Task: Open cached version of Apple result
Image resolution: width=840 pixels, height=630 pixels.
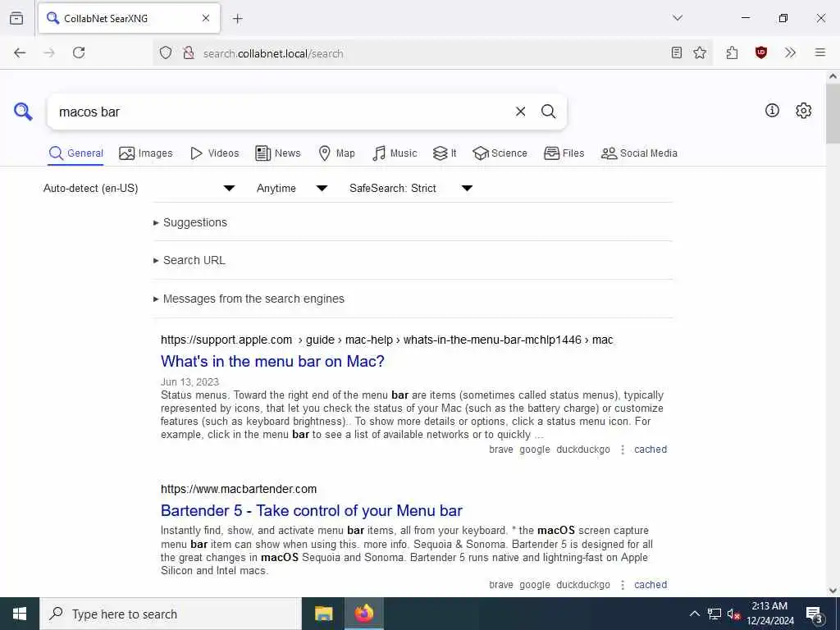Action: point(651,450)
